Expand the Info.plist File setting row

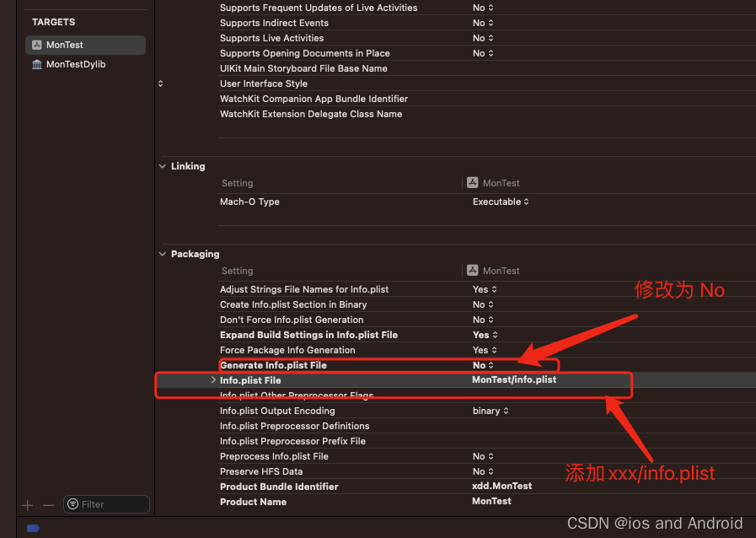[x=213, y=380]
